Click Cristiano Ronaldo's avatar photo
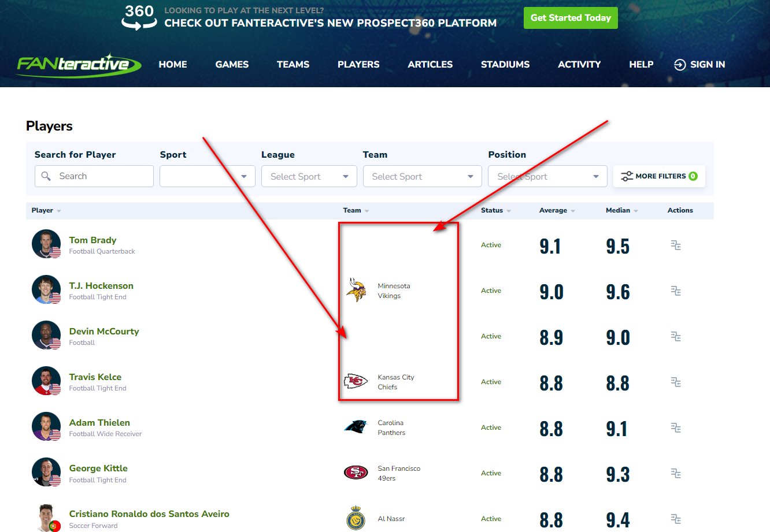Image resolution: width=770 pixels, height=532 pixels. point(46,518)
